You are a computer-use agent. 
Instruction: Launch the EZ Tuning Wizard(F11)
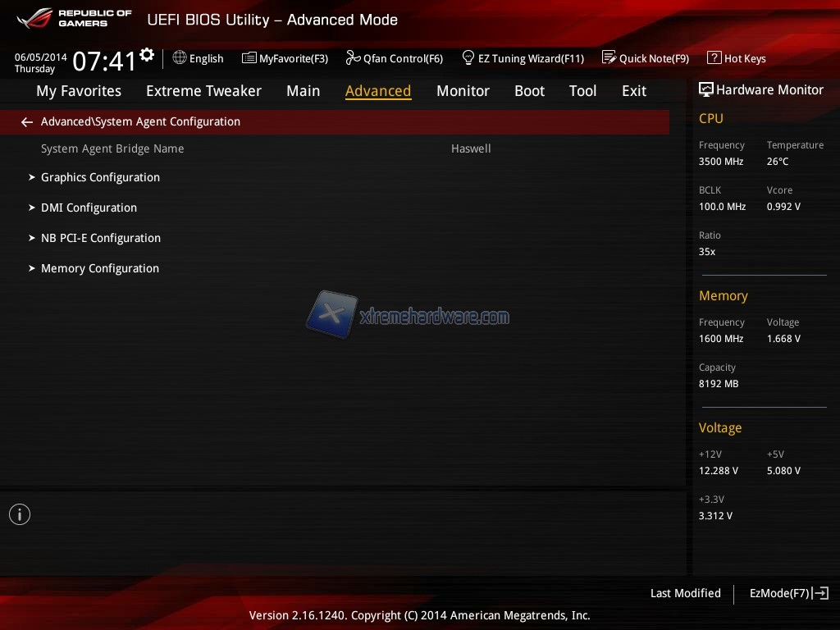coord(523,58)
